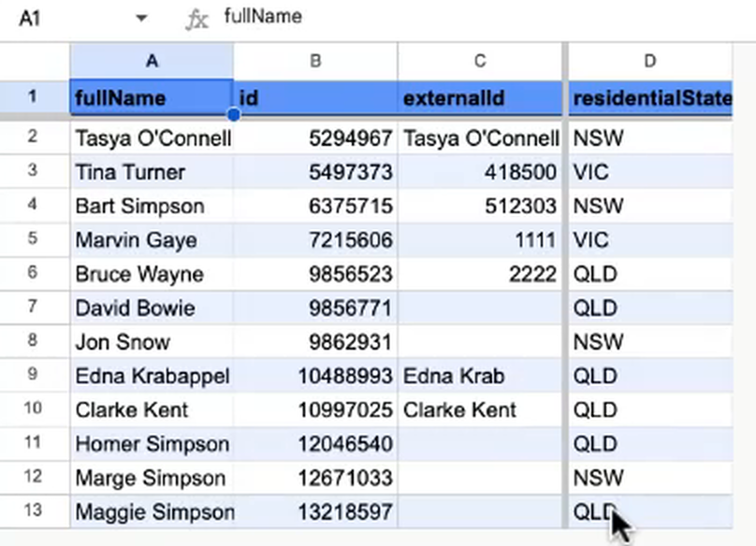Select column B header
Image resolution: width=756 pixels, height=546 pixels.
315,61
